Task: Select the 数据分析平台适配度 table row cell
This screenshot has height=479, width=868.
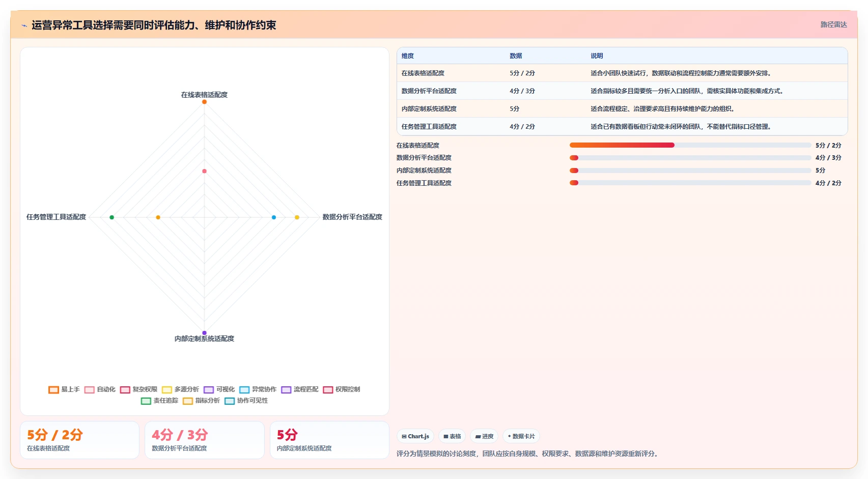Action: tap(429, 91)
